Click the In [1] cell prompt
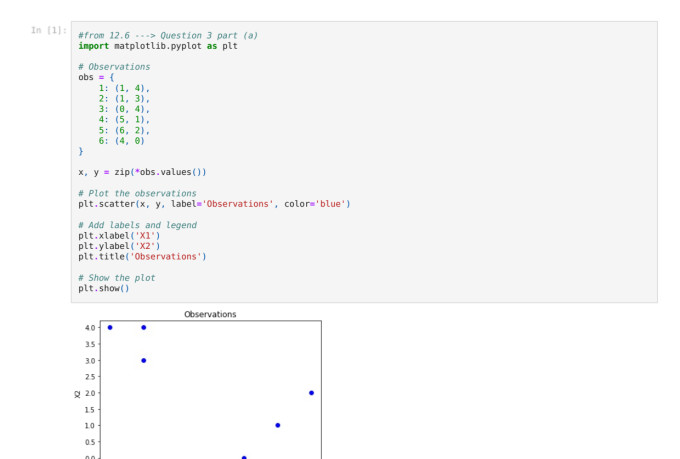The image size is (680, 459). (x=49, y=30)
